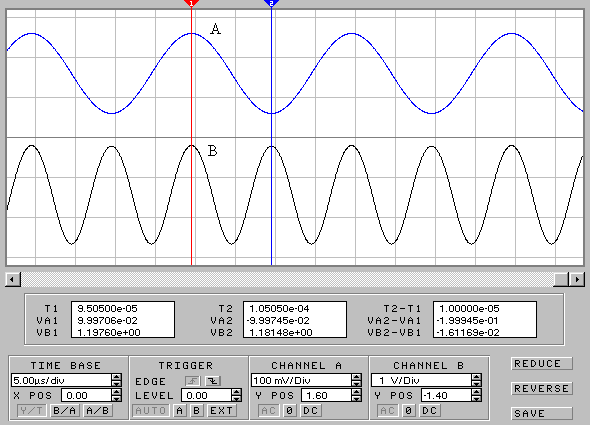The height and width of the screenshot is (425, 590).
Task: Click Channel A 100 mV/Div field
Action: pyautogui.click(x=301, y=380)
